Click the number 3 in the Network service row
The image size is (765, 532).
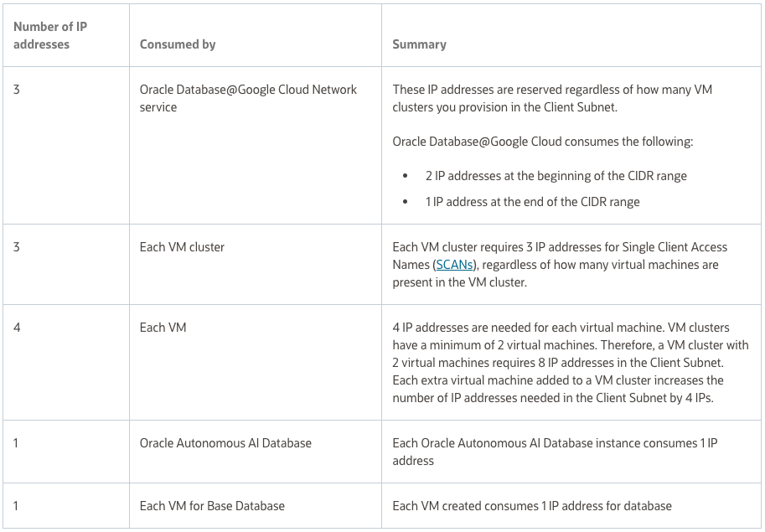click(x=17, y=90)
